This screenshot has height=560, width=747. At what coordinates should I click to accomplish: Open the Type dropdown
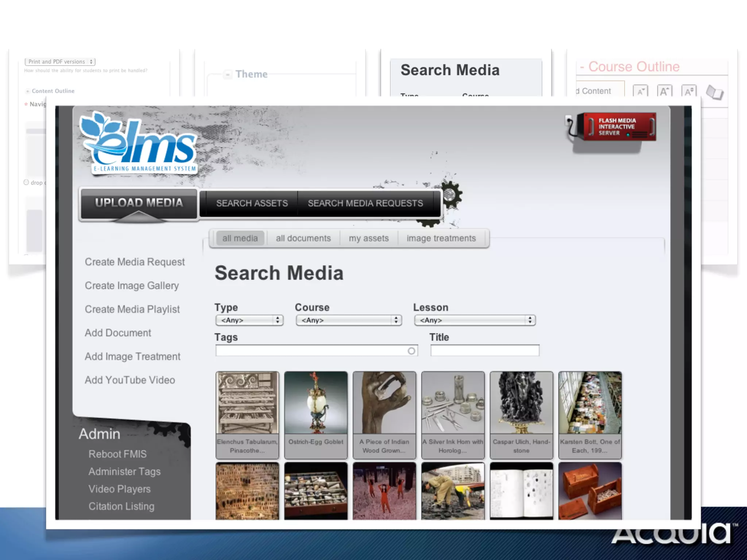coord(249,320)
